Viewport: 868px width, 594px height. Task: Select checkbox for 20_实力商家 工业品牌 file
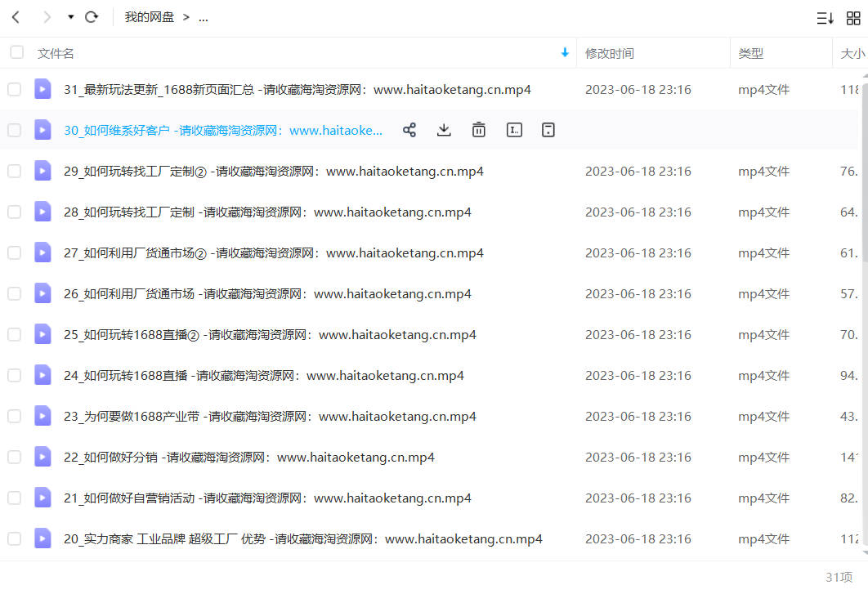[15, 538]
